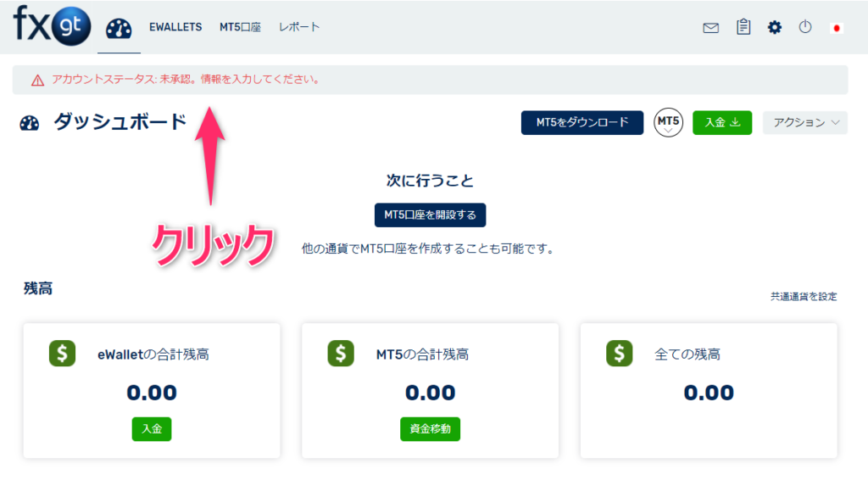Click the power logout icon

point(805,26)
